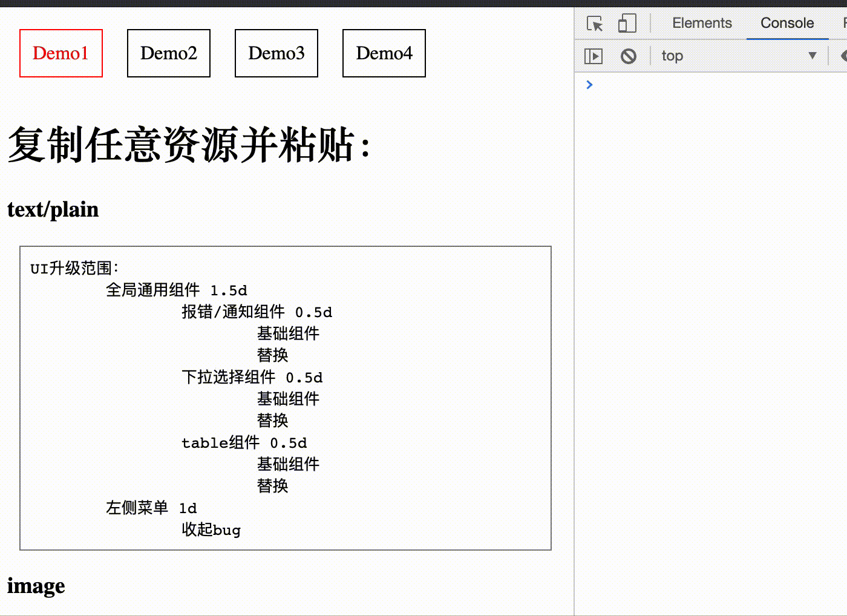Click the Demo2 button
The image size is (847, 616).
coord(168,53)
